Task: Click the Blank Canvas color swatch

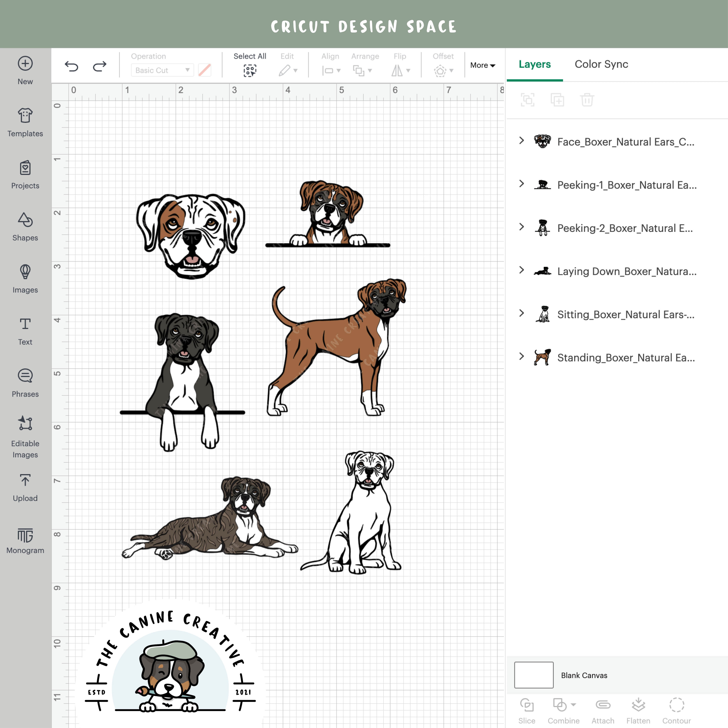Action: tap(533, 675)
